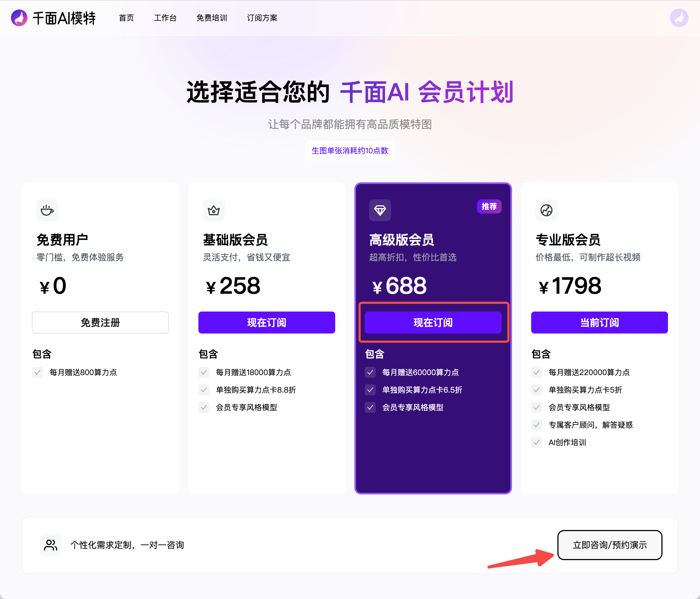The width and height of the screenshot is (700, 599).
Task: Click the 免费注册 button
Action: (x=100, y=322)
